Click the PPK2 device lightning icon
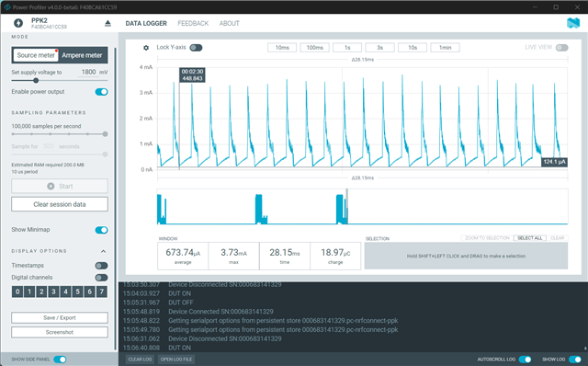588x366 pixels. point(18,23)
